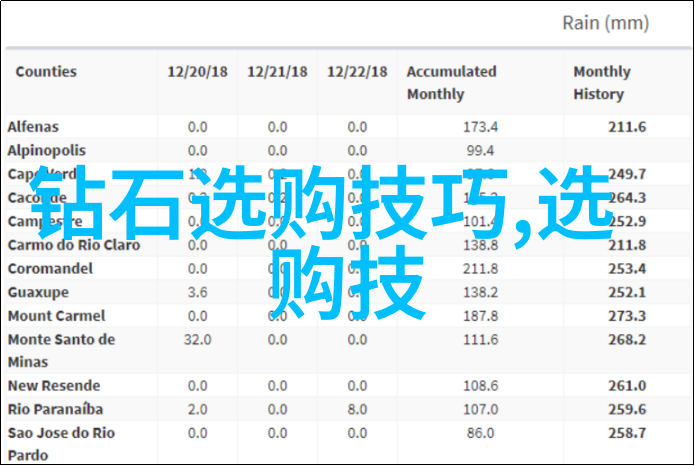Click the Counties column header
The height and width of the screenshot is (466, 695).
[46, 71]
